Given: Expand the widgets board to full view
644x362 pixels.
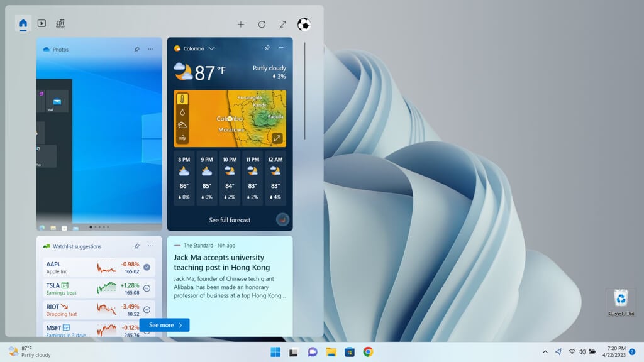Looking at the screenshot, I should (283, 25).
